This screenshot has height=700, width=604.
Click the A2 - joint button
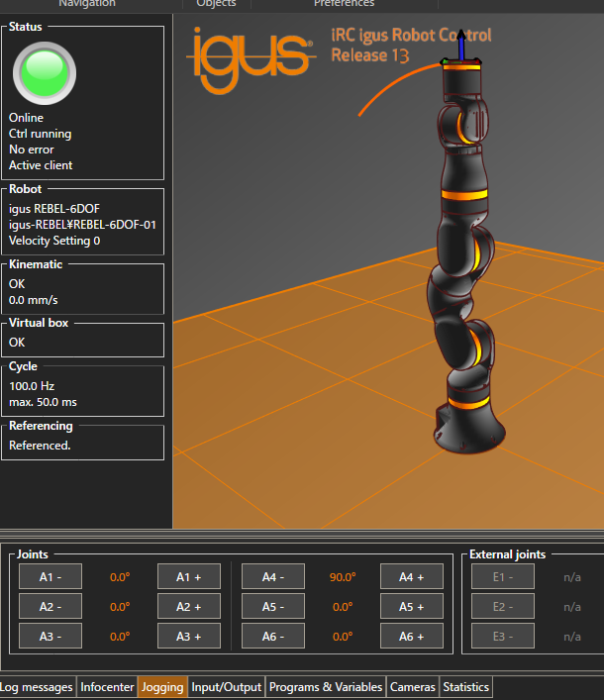pyautogui.click(x=50, y=607)
